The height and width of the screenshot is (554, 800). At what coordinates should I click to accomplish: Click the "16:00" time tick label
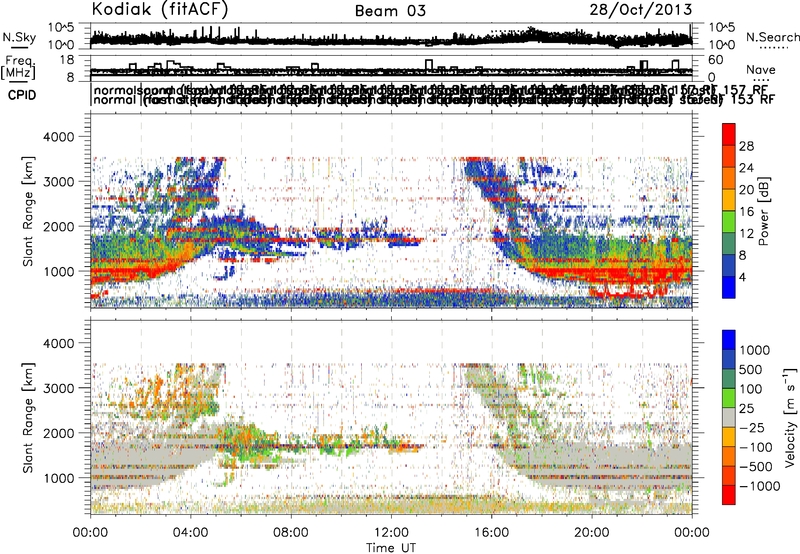(491, 533)
